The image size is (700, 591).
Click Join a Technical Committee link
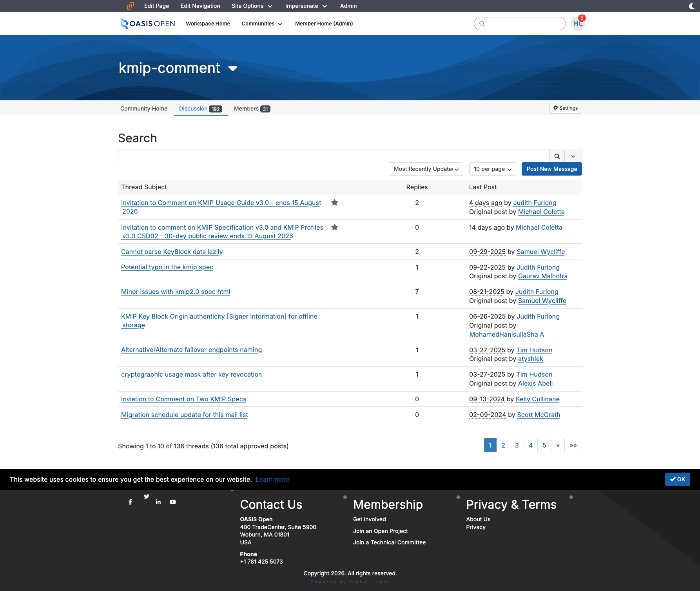coord(389,542)
